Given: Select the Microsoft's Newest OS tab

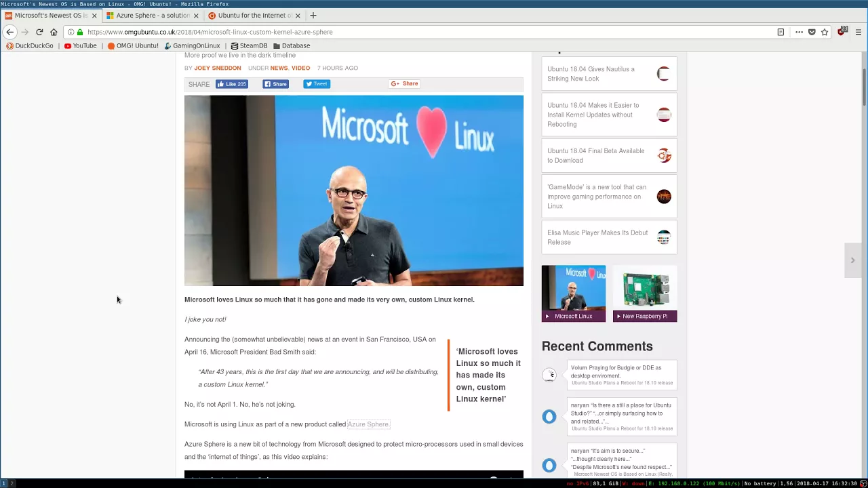Looking at the screenshot, I should (51, 15).
